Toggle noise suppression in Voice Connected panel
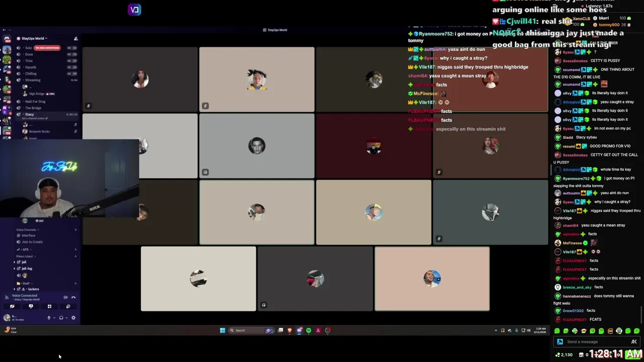 click(65, 297)
